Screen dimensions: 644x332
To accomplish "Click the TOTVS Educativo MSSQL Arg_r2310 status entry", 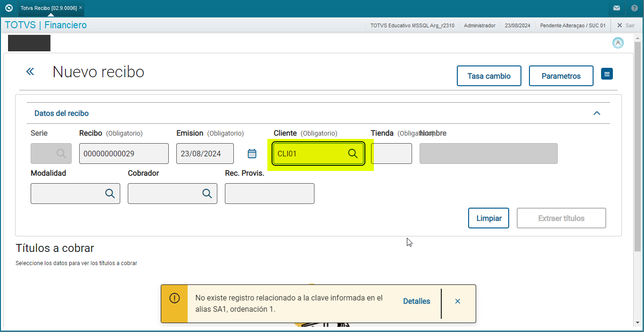I will tap(413, 25).
